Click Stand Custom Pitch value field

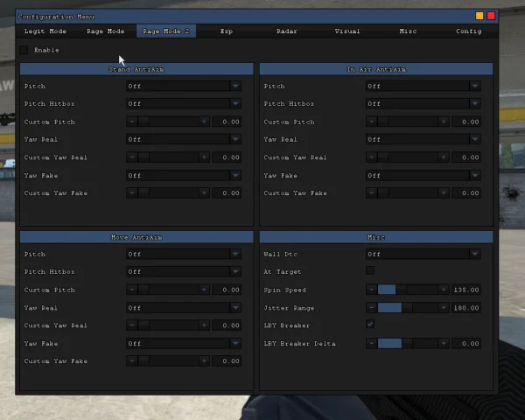227,122
